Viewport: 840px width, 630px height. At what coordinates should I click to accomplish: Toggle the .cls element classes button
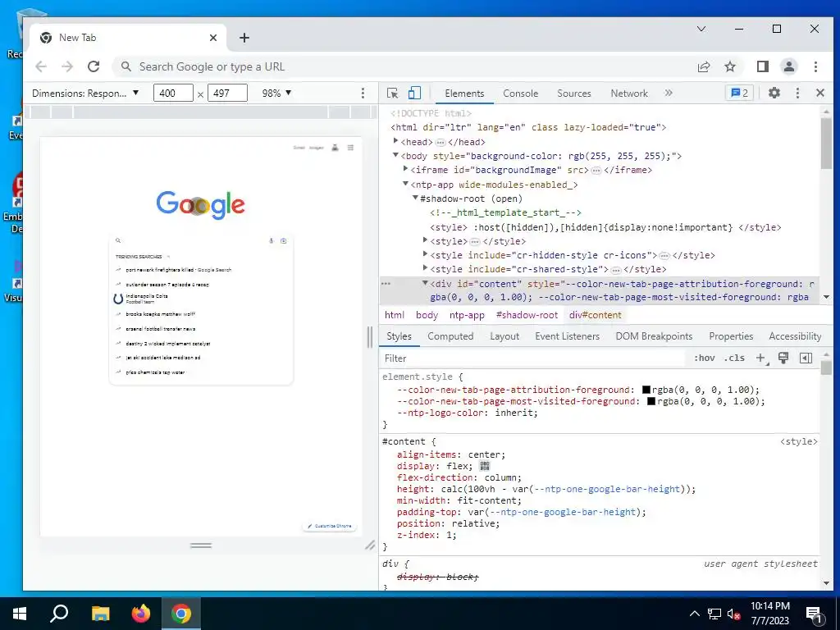point(734,358)
